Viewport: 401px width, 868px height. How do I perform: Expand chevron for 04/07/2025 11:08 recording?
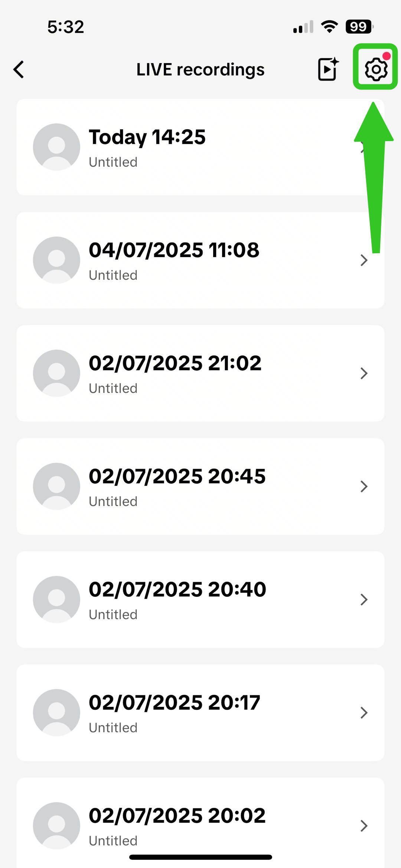pos(364,260)
